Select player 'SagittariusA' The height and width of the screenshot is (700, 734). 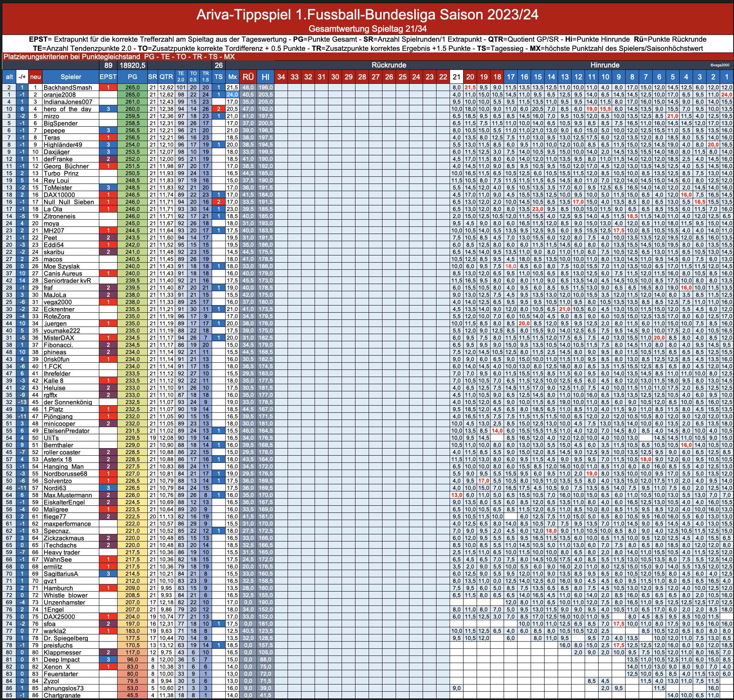click(x=61, y=574)
